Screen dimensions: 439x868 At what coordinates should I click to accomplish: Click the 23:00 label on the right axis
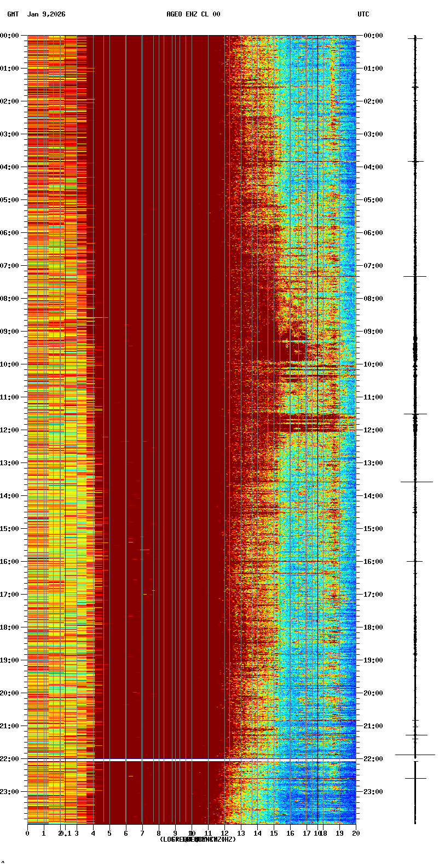pos(373,792)
